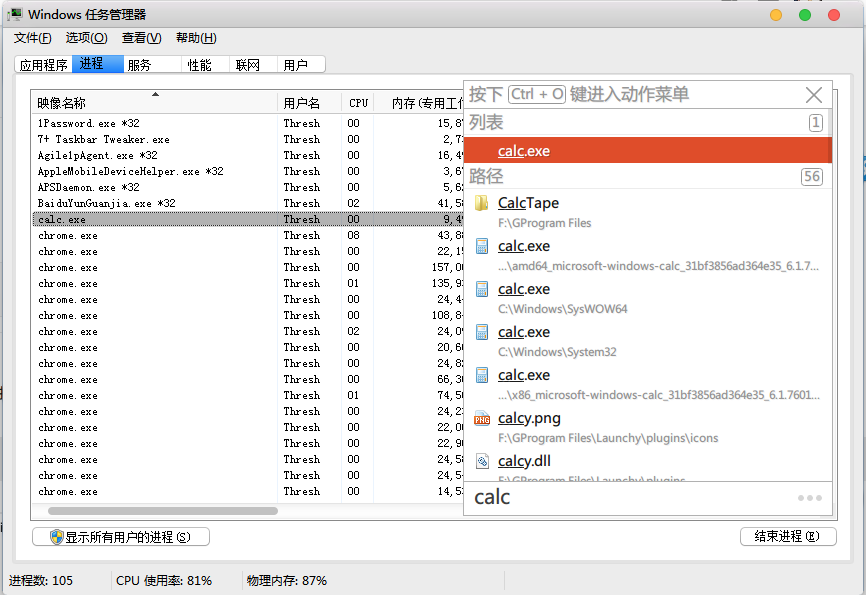Expand the 路径 section with 56 results
The width and height of the screenshot is (866, 595).
pos(647,176)
